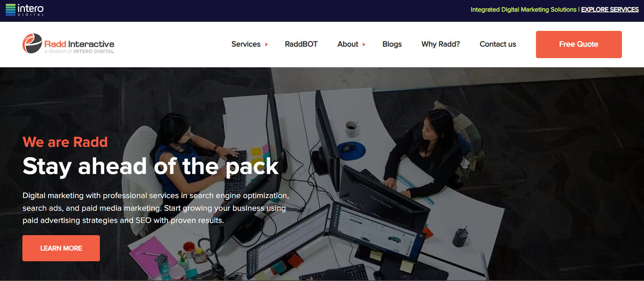Click the Radd Interactive wordmark text

pos(79,44)
